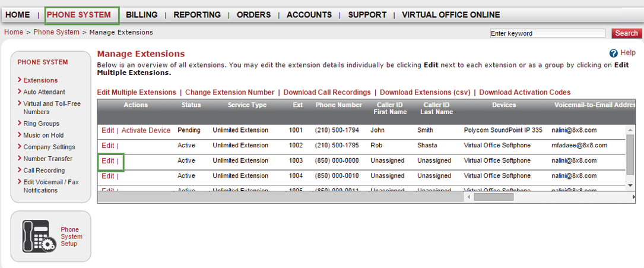
Task: Focus the Enter keyword search field
Action: click(547, 33)
